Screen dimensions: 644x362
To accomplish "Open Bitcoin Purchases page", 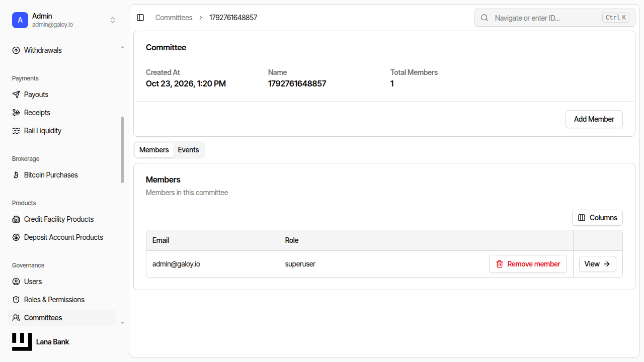I will tap(62, 175).
